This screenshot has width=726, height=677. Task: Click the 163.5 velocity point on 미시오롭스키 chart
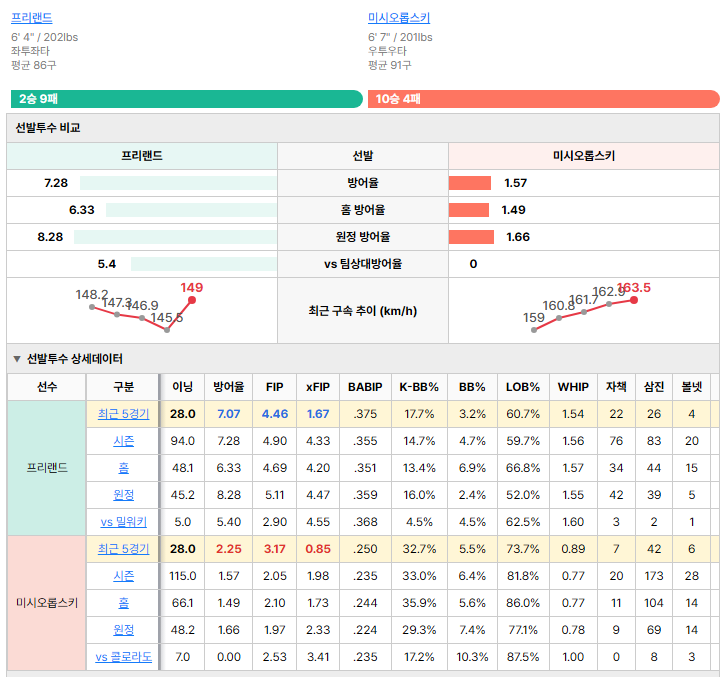634,300
